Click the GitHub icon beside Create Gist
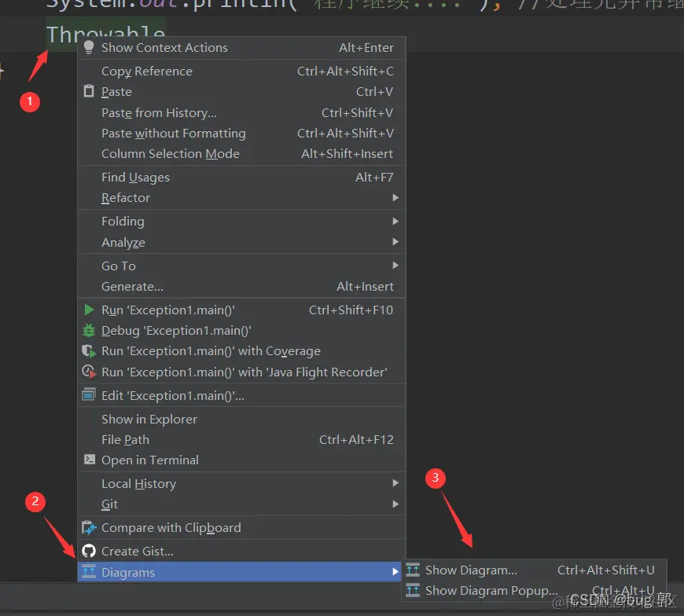Image resolution: width=684 pixels, height=616 pixels. coord(89,551)
